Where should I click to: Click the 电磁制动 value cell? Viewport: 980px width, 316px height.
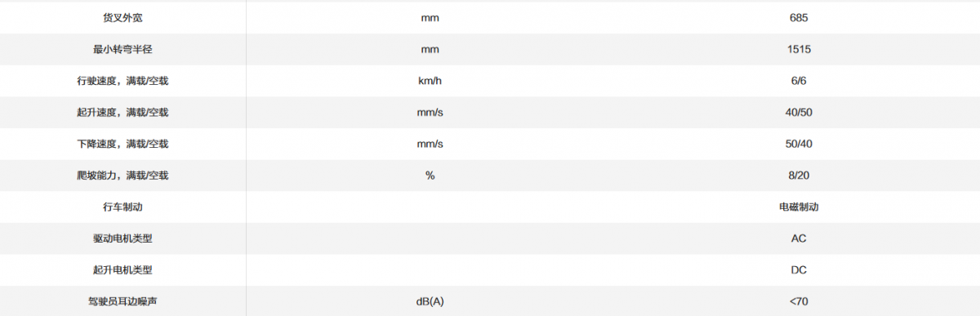pos(799,207)
